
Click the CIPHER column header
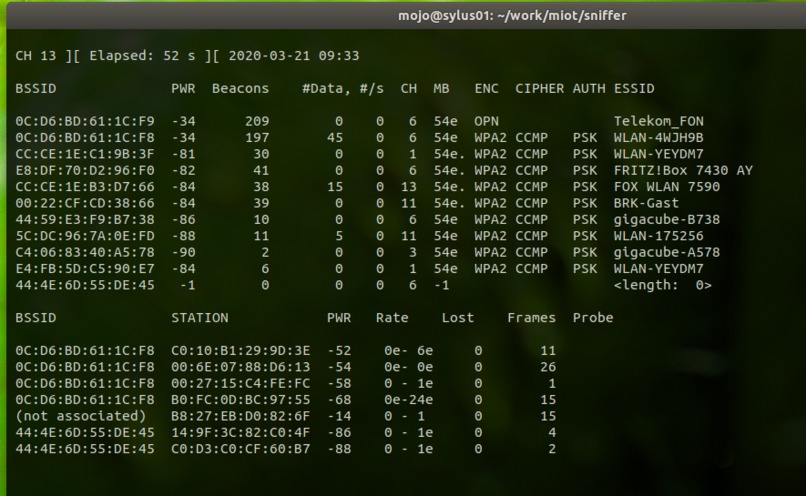tap(539, 88)
